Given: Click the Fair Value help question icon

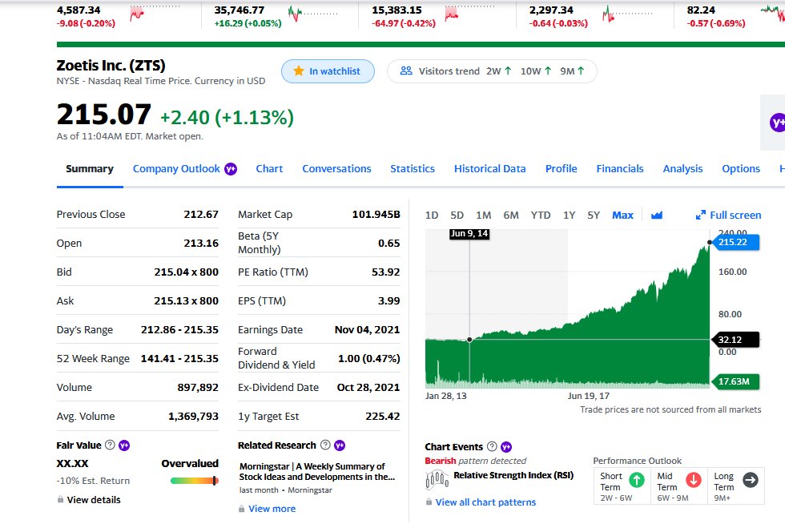Looking at the screenshot, I should [110, 445].
